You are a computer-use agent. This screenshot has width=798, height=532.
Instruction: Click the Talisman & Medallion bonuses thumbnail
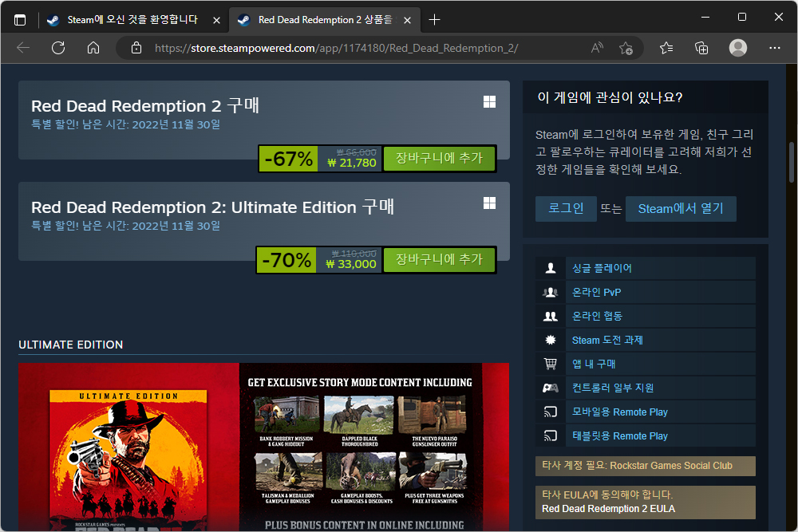(x=287, y=471)
